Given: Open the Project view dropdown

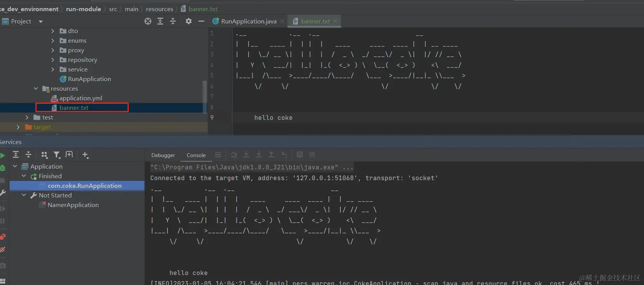Looking at the screenshot, I should [41, 22].
